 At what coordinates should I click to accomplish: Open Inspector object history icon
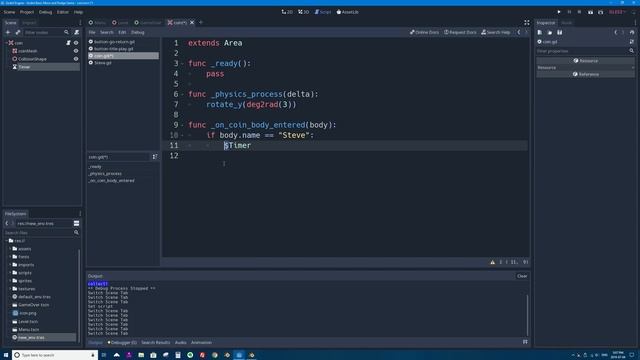(x=632, y=32)
